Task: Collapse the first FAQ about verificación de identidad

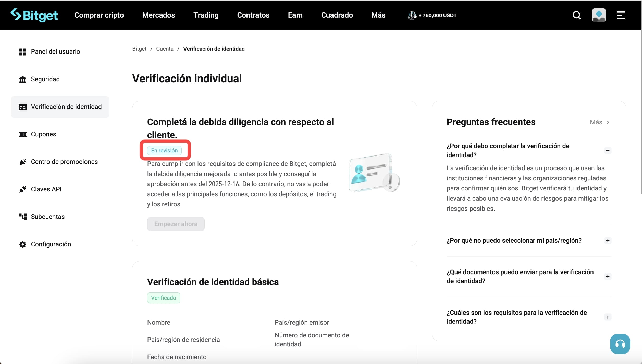Action: click(608, 150)
